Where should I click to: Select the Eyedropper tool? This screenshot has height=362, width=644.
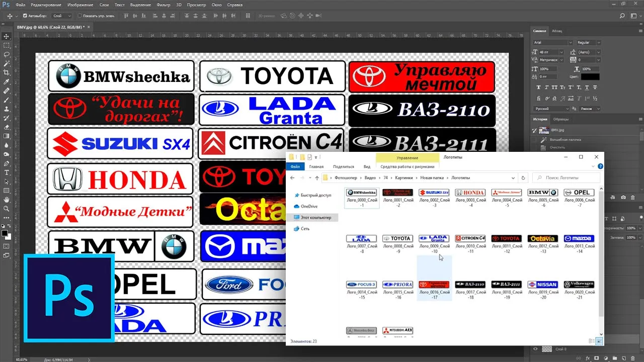click(x=7, y=81)
